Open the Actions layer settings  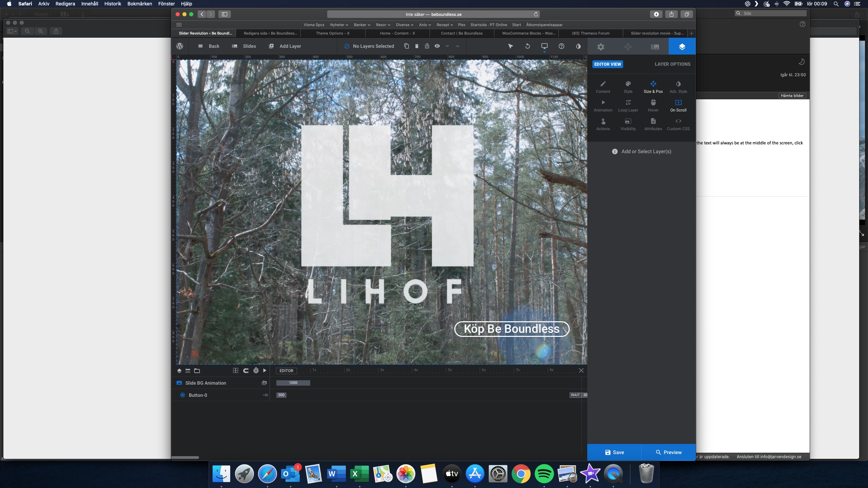coord(603,124)
